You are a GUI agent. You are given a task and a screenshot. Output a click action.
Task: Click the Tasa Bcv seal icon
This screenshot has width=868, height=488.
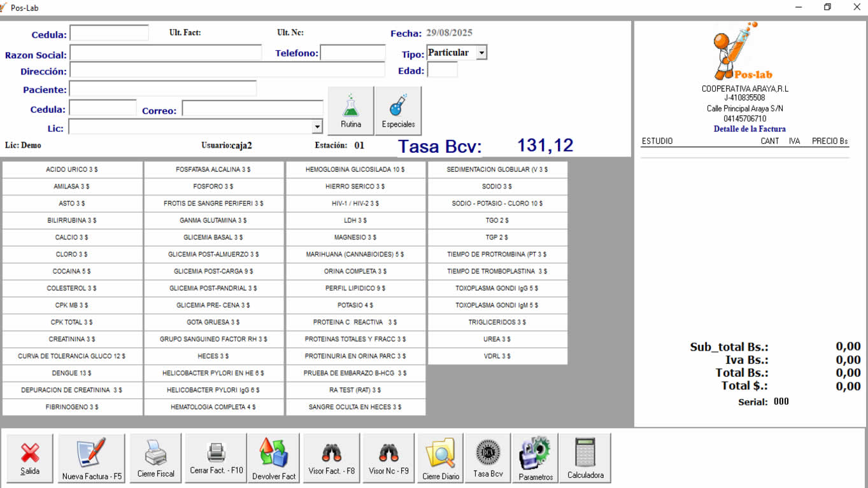[488, 457]
